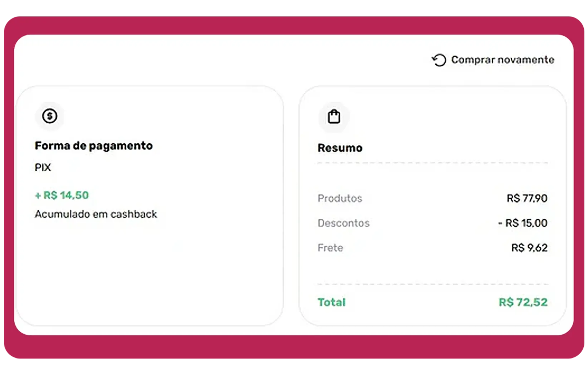Viewport: 588px width, 375px height.
Task: Click the shopping bag summary icon
Action: coord(334,117)
